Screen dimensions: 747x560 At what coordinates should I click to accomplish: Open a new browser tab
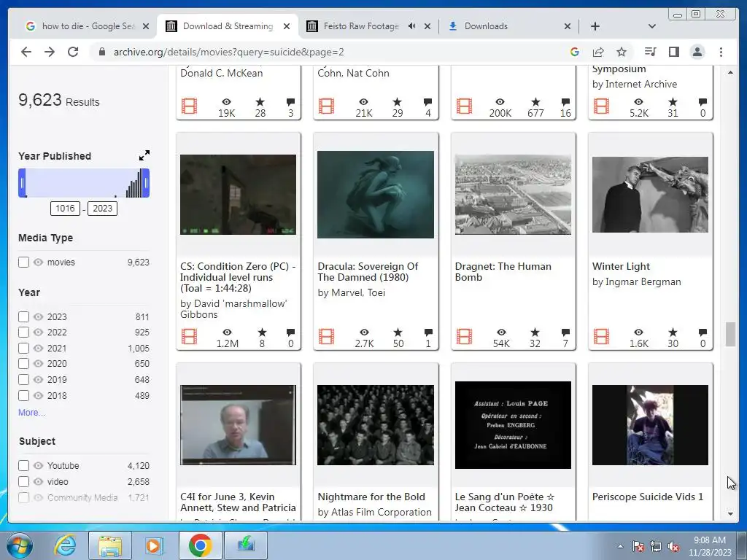595,26
